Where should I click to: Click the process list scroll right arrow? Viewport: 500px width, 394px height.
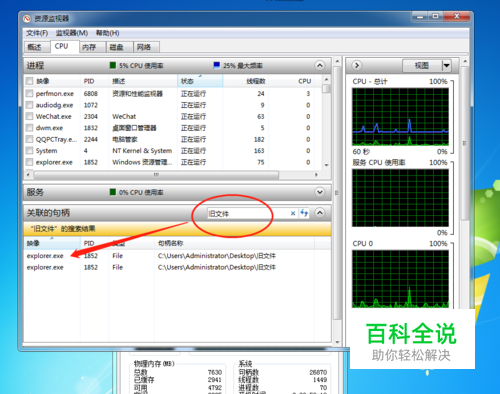click(316, 175)
